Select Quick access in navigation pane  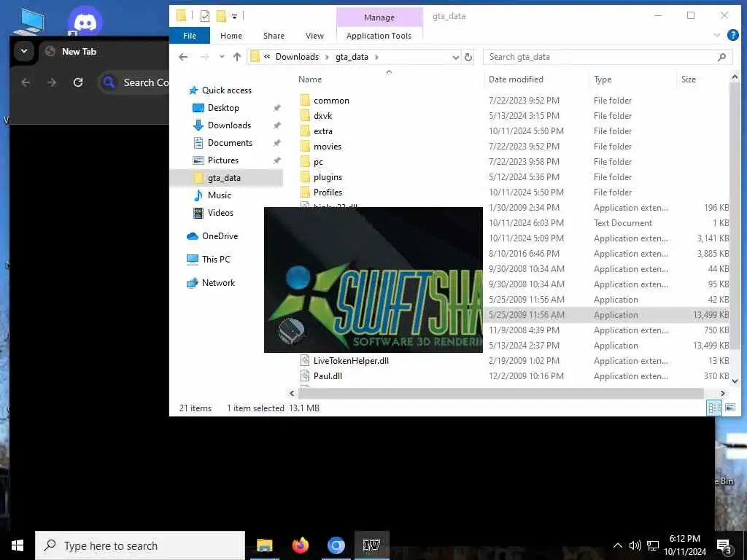click(x=227, y=90)
